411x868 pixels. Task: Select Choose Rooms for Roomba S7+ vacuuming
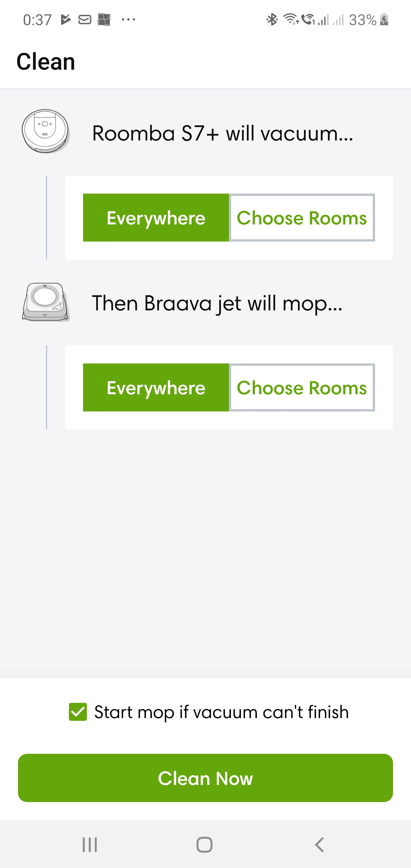coord(302,218)
